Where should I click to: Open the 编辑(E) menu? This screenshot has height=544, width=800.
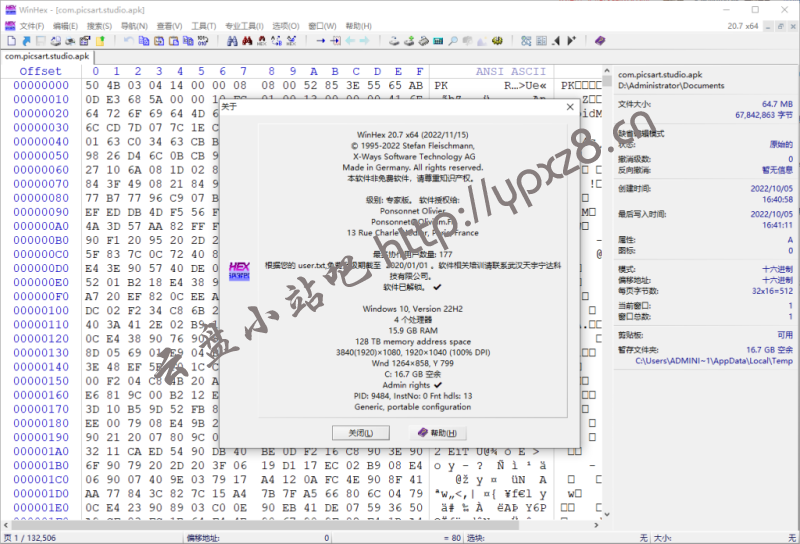click(x=65, y=26)
